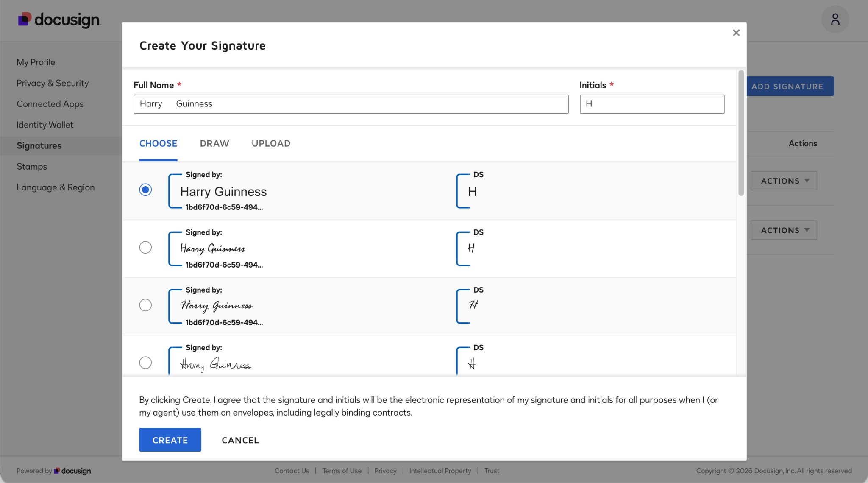Screen dimensions: 868x483
Task: Open Language & Region settings
Action: coord(56,187)
